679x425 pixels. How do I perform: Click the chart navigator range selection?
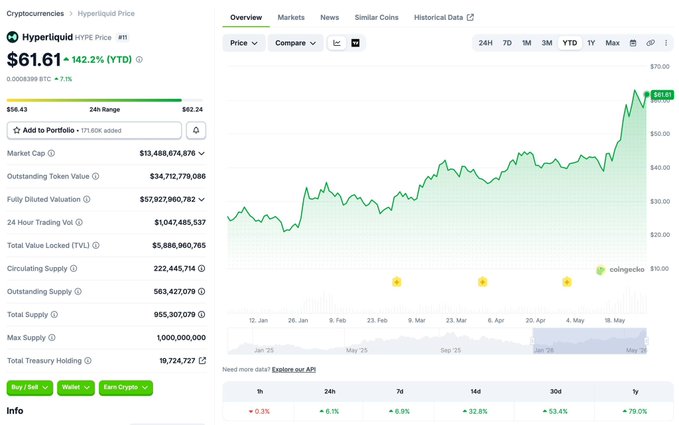(x=589, y=341)
